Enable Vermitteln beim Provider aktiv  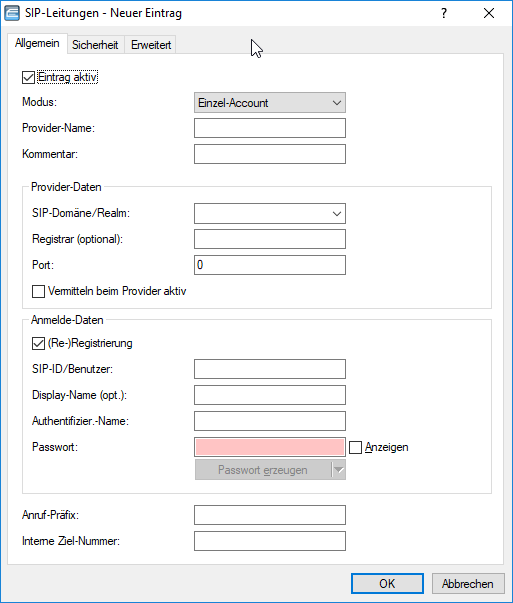[38, 292]
